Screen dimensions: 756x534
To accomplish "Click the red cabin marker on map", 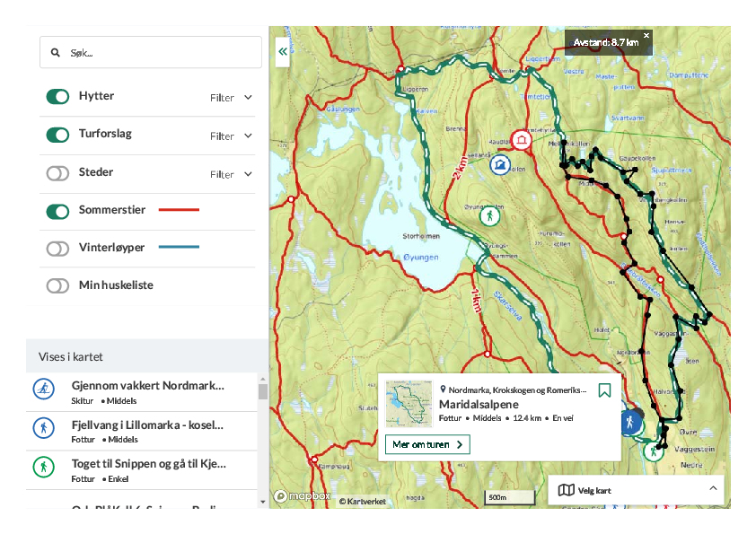I will (521, 140).
